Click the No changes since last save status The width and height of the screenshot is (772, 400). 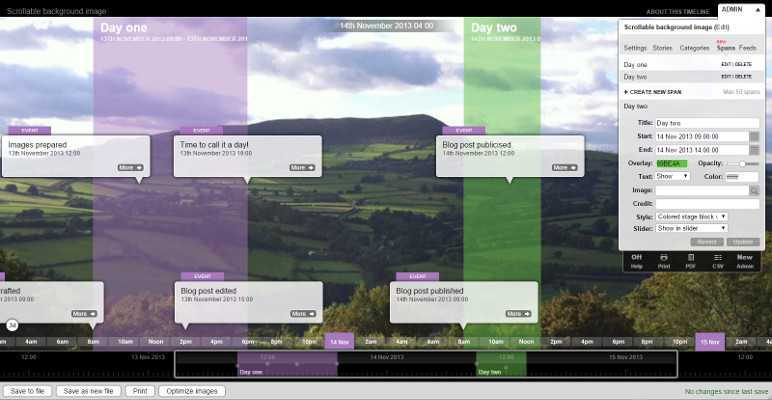coord(726,392)
